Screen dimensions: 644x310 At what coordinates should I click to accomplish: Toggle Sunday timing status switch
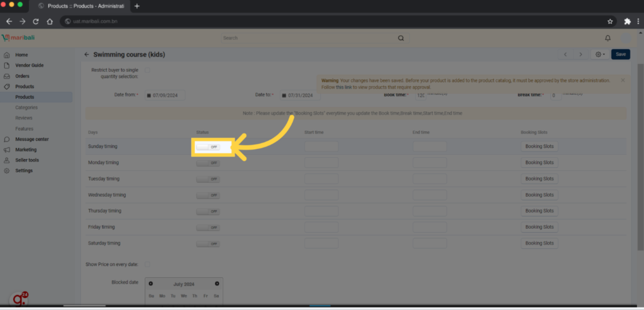(x=208, y=147)
